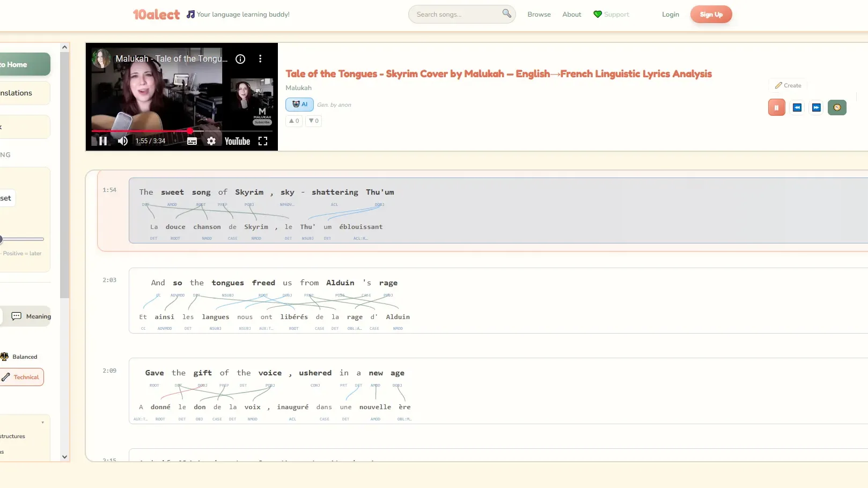Open the YouTube player settings gear

(212, 141)
